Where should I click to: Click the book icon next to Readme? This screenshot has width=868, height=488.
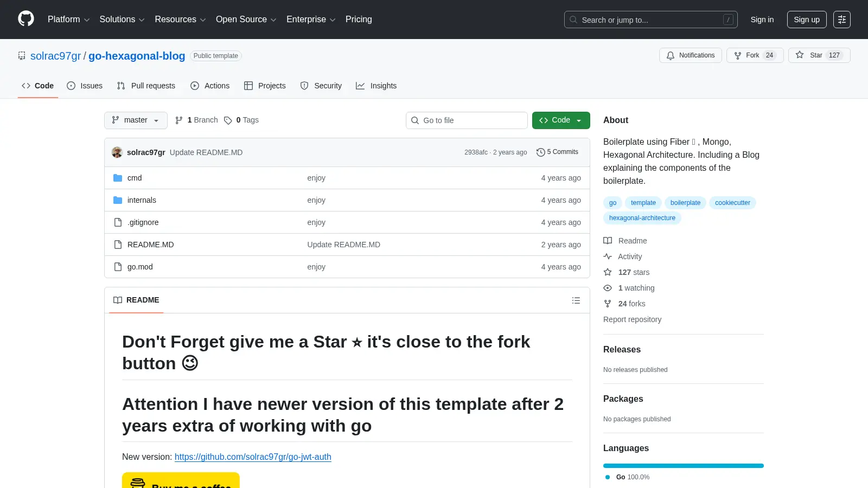(608, 241)
